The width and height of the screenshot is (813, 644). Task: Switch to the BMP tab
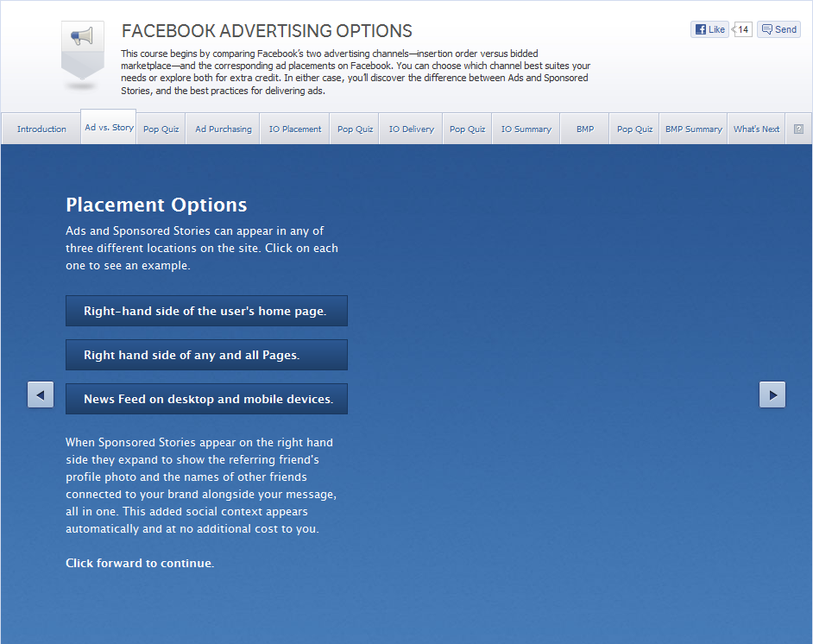click(585, 129)
